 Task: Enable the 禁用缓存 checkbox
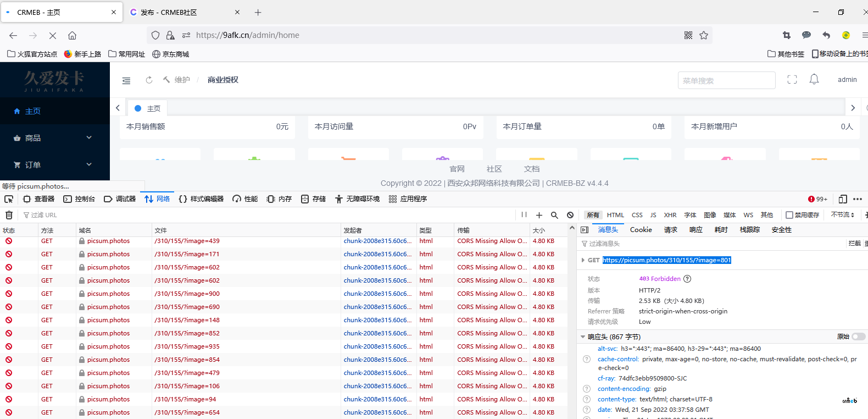(789, 215)
